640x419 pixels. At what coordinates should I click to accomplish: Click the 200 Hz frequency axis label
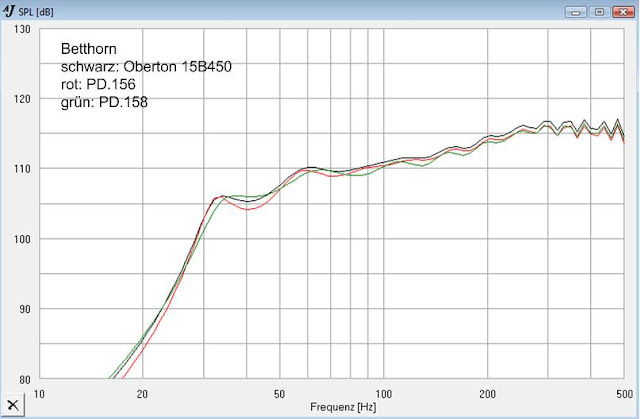[x=487, y=394]
